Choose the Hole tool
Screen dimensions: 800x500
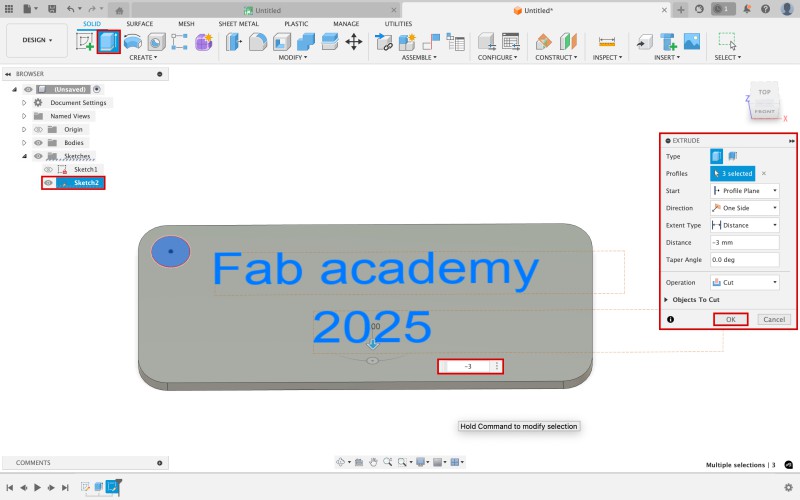[157, 42]
